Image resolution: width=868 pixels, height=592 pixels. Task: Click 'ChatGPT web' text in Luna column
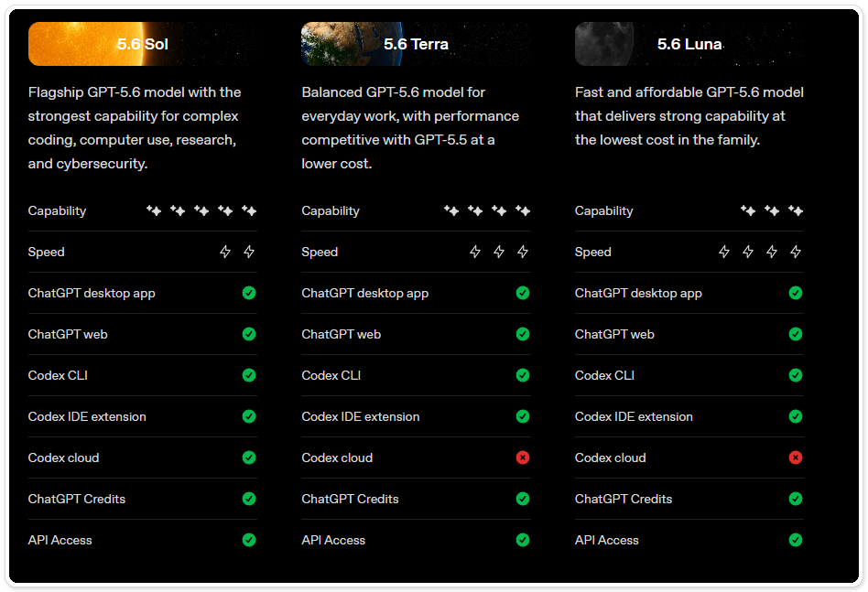pos(614,334)
